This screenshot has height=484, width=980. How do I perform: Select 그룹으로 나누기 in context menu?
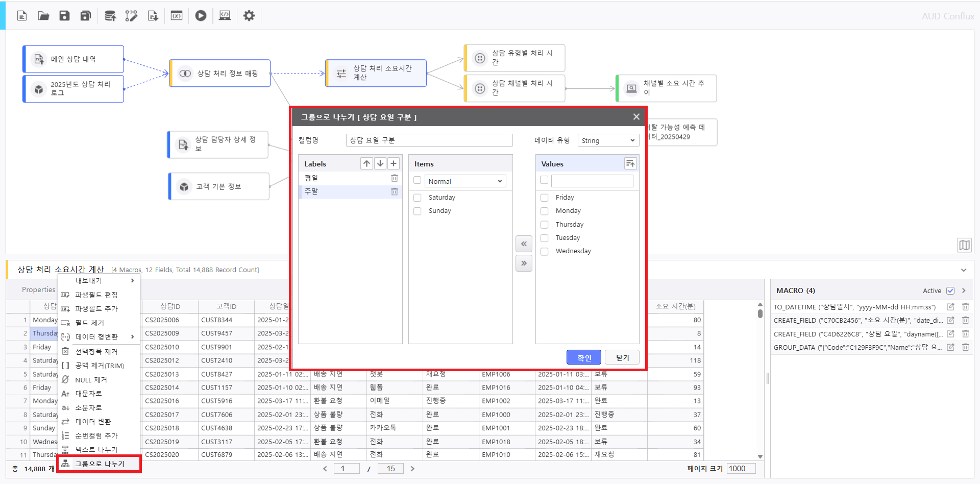coord(100,464)
